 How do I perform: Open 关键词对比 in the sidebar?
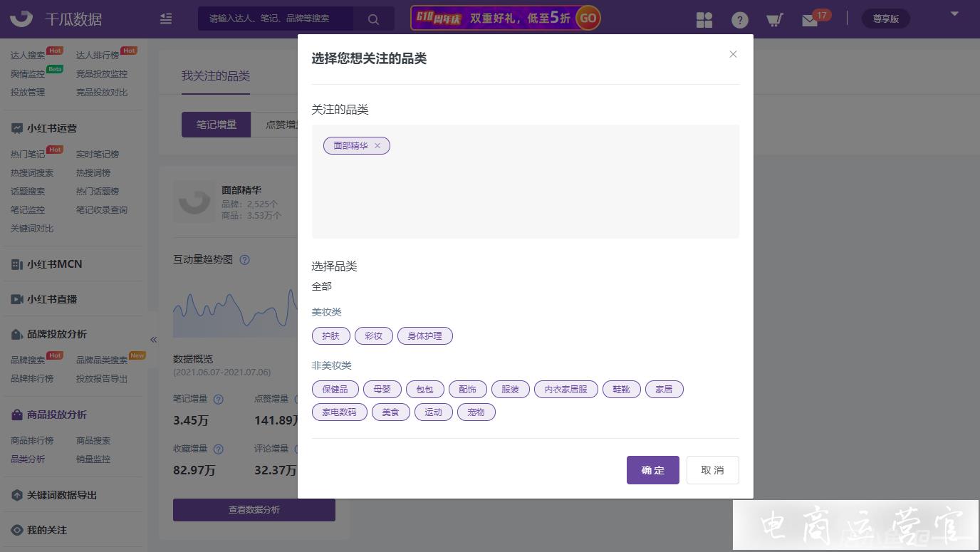tap(32, 228)
